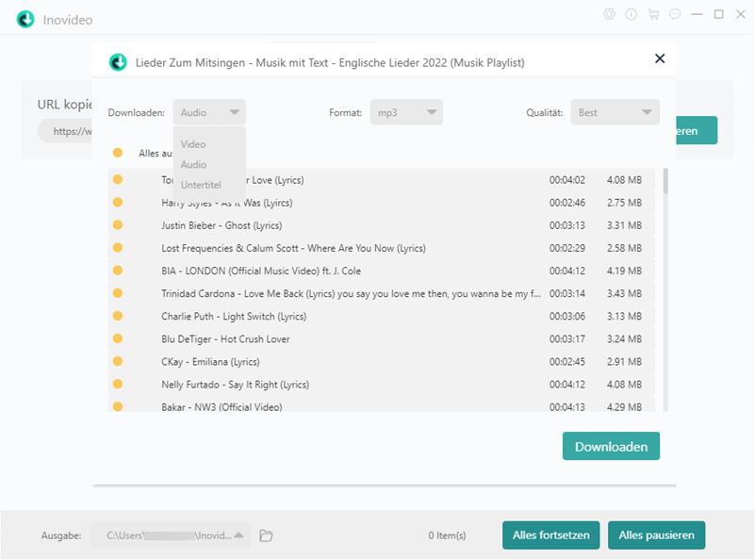The height and width of the screenshot is (560, 755).
Task: Click the playlist vertical scrollbar thumb
Action: [665, 181]
